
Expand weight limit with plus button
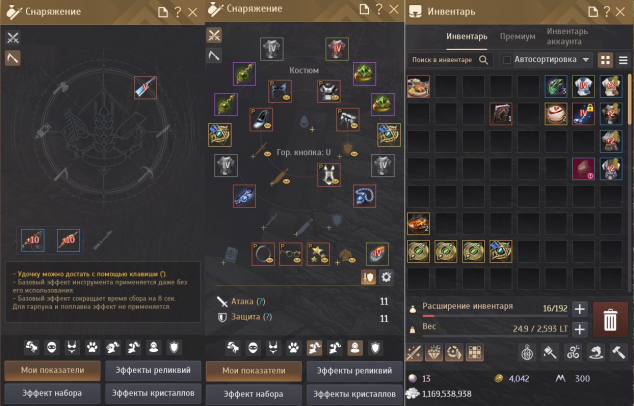(579, 329)
